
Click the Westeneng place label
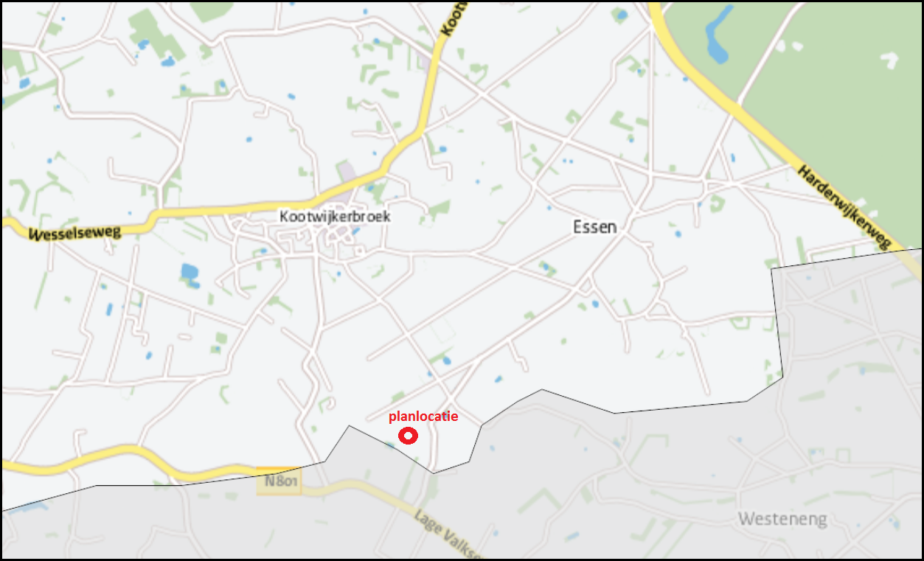tap(782, 519)
